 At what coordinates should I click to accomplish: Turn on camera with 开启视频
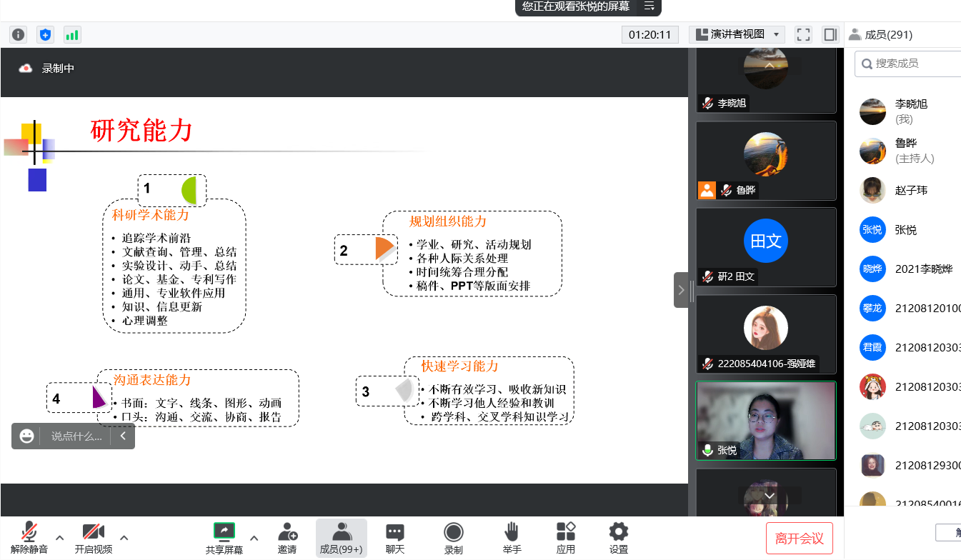94,538
